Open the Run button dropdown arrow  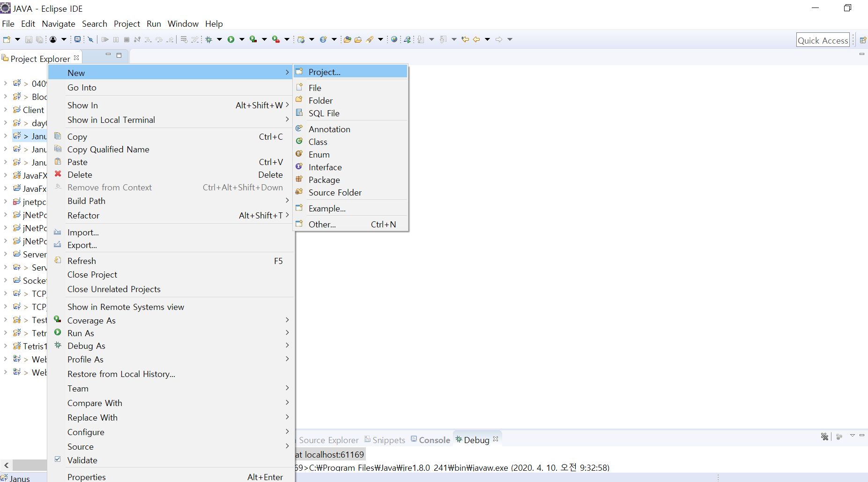[x=242, y=39]
